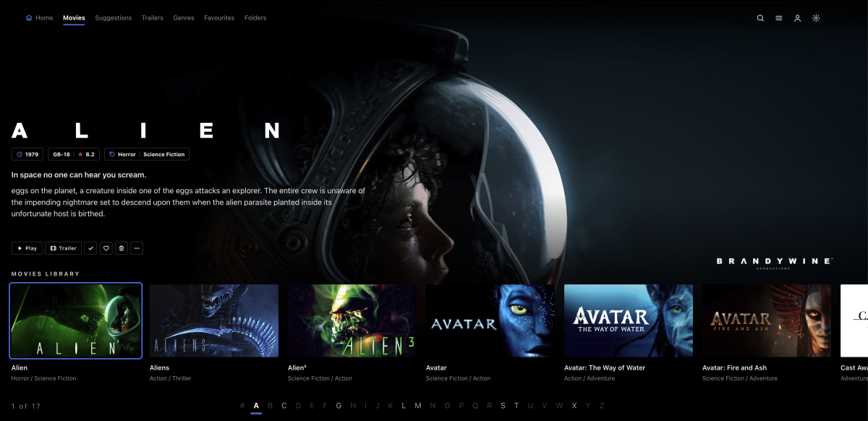The height and width of the screenshot is (421, 868).
Task: Open the Avatar: The Way of Water poster
Action: click(629, 320)
